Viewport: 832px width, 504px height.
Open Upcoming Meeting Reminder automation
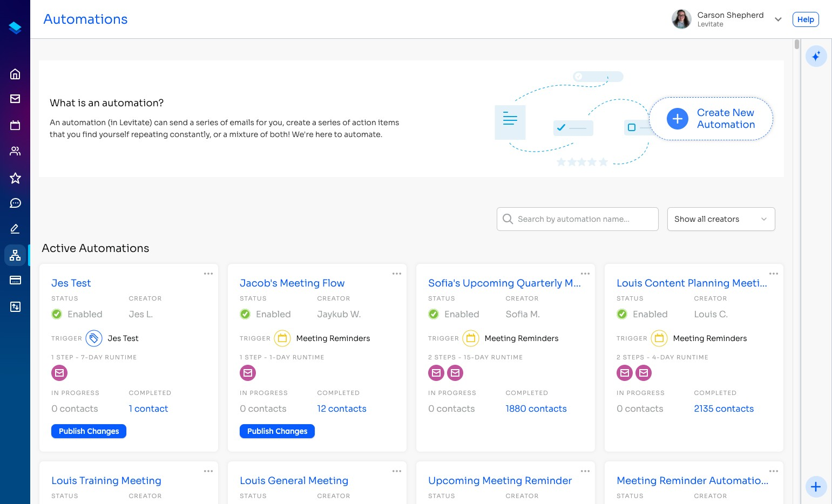pos(500,481)
